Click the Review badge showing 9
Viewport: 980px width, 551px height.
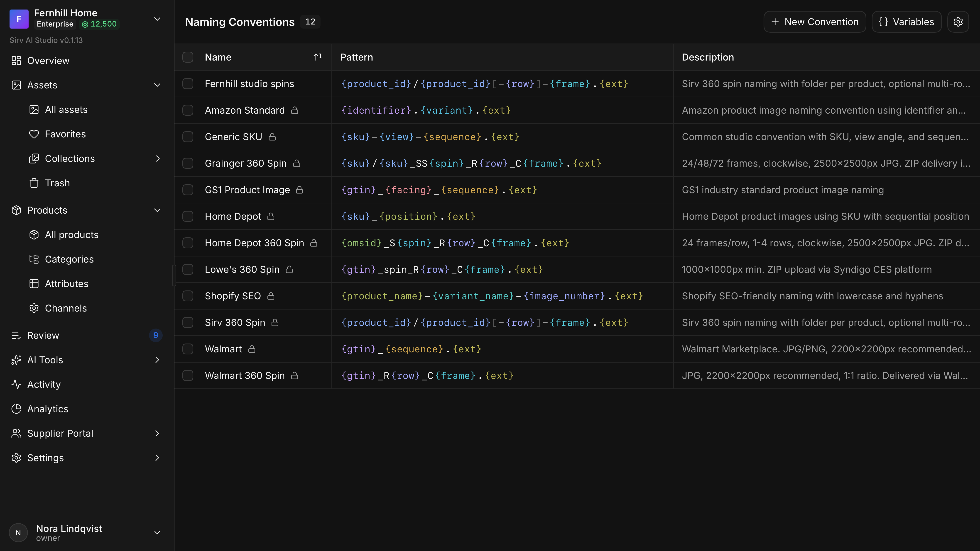click(156, 335)
